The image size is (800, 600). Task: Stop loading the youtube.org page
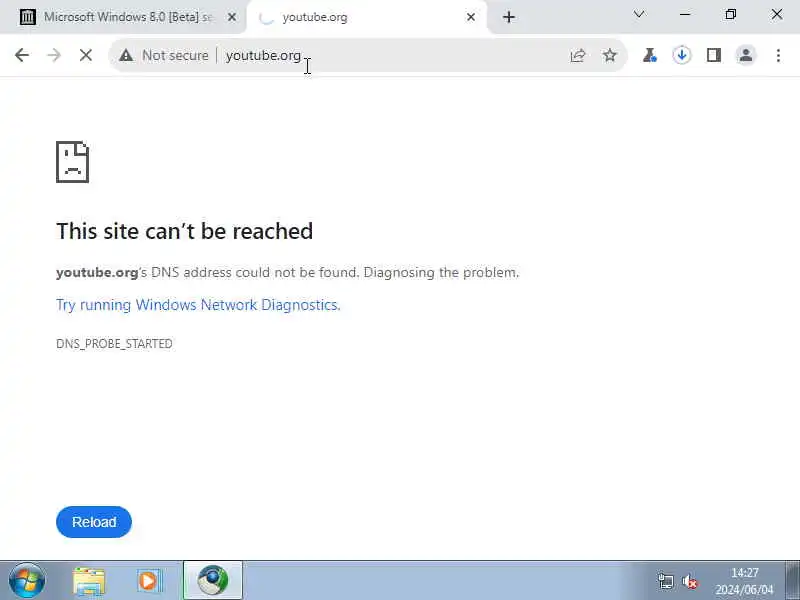86,55
